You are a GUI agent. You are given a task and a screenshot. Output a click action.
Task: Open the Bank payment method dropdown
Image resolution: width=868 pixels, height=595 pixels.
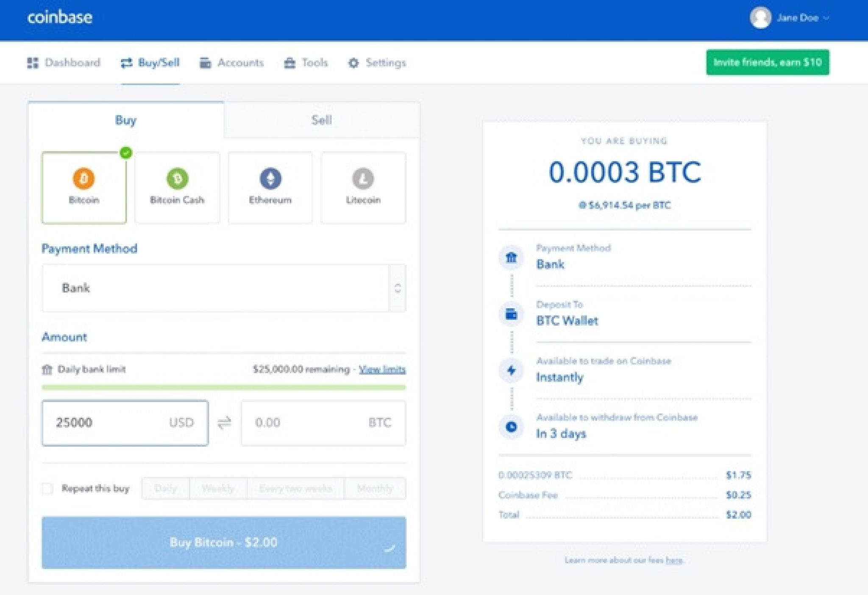224,288
